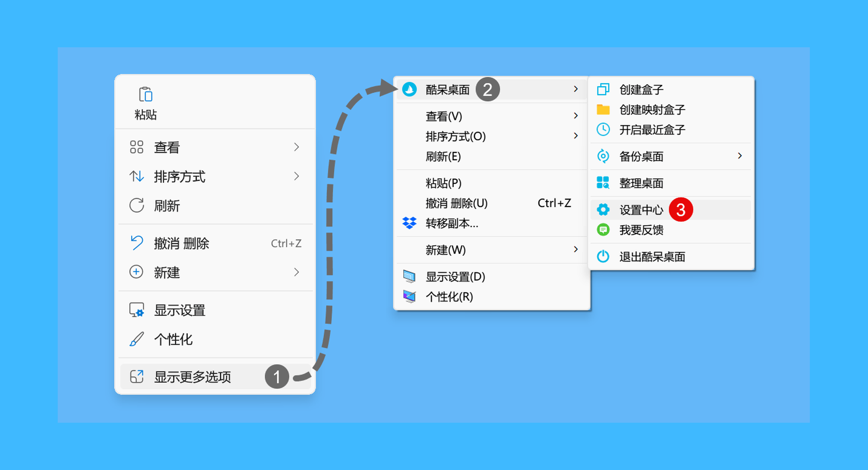Click the monitor icon beside 显示设置(D)

[409, 276]
